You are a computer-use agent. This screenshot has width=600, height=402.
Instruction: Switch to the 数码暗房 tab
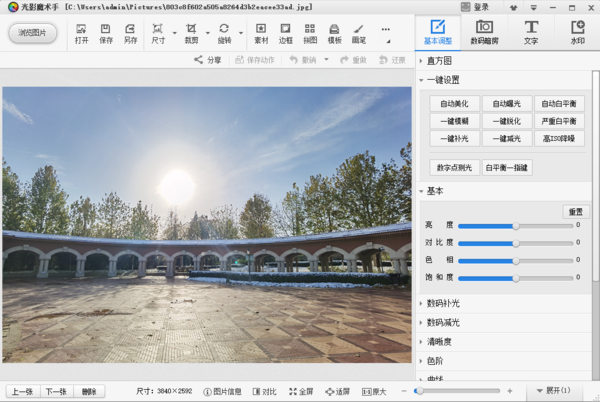tap(484, 32)
